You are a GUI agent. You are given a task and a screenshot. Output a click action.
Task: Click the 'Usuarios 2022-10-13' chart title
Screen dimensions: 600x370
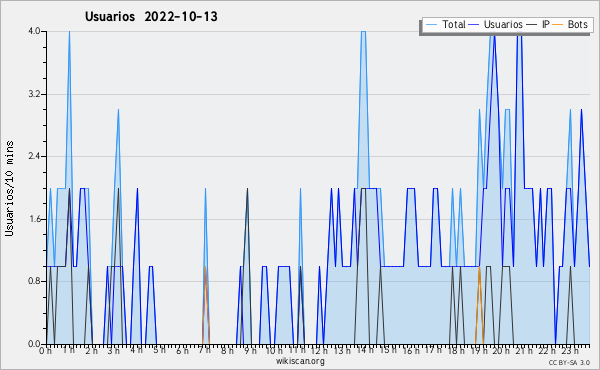click(x=151, y=16)
